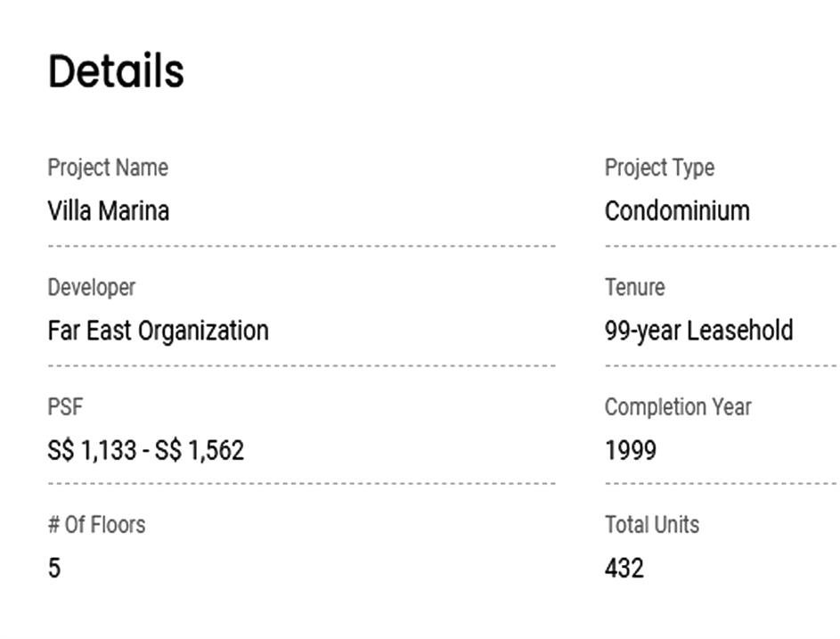Select the S$ 1,562 maximum PSF price
The image size is (840, 639).
(200, 450)
